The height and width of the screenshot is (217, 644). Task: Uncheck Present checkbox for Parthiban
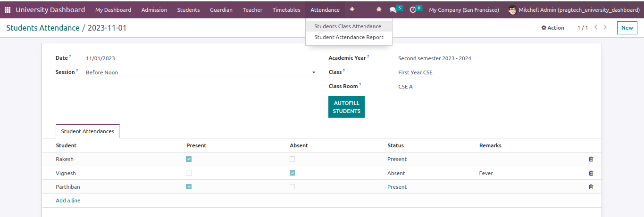pos(189,187)
